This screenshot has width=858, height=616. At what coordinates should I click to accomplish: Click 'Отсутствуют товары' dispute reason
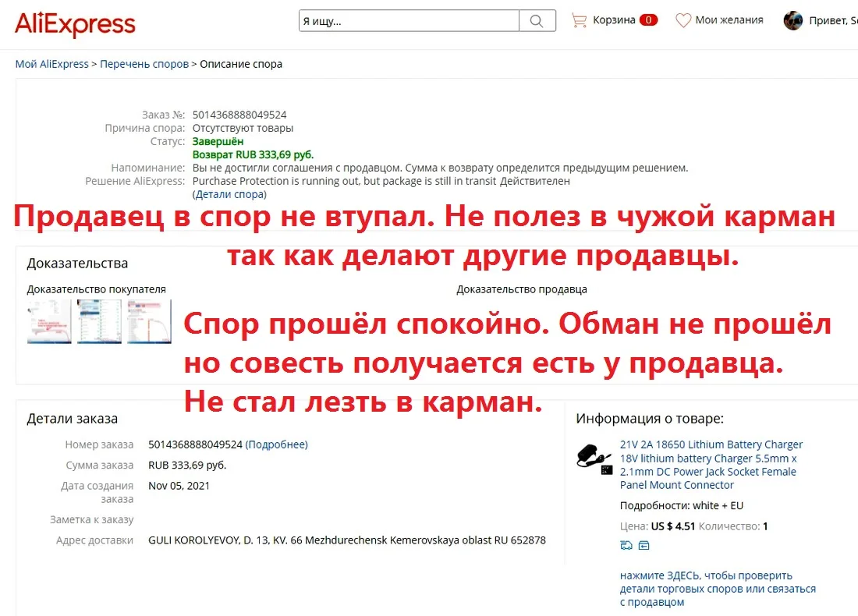243,128
